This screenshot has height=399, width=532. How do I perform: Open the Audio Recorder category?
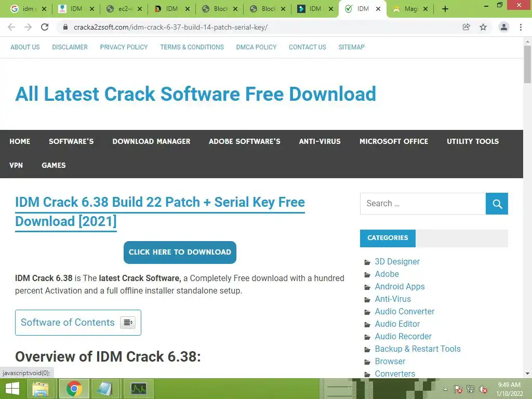click(403, 337)
